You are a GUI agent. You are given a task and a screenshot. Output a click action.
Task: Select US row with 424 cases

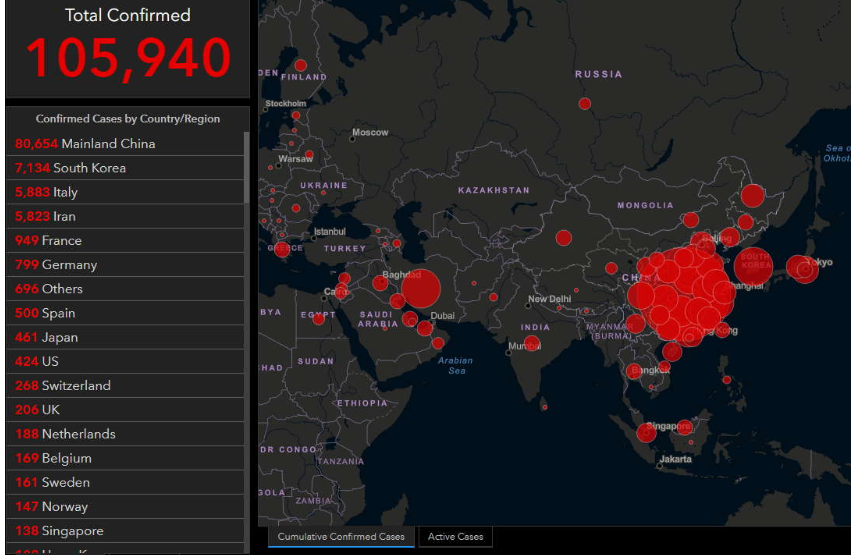(x=125, y=361)
